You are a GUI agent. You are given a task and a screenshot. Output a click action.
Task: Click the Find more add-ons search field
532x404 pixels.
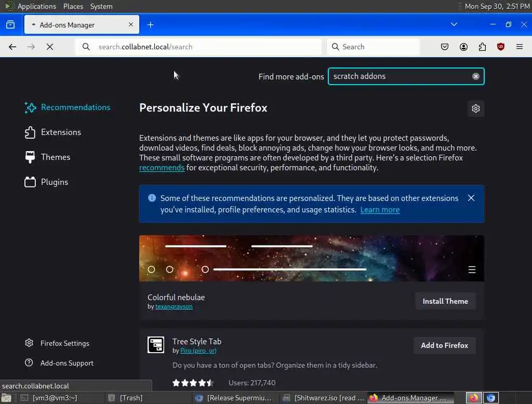[406, 76]
